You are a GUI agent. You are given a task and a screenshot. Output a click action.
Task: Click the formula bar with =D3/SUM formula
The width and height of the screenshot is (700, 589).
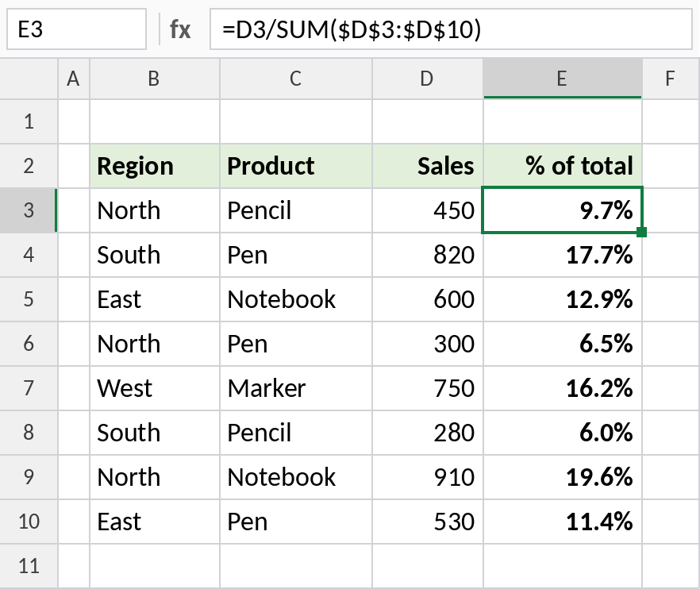(451, 29)
